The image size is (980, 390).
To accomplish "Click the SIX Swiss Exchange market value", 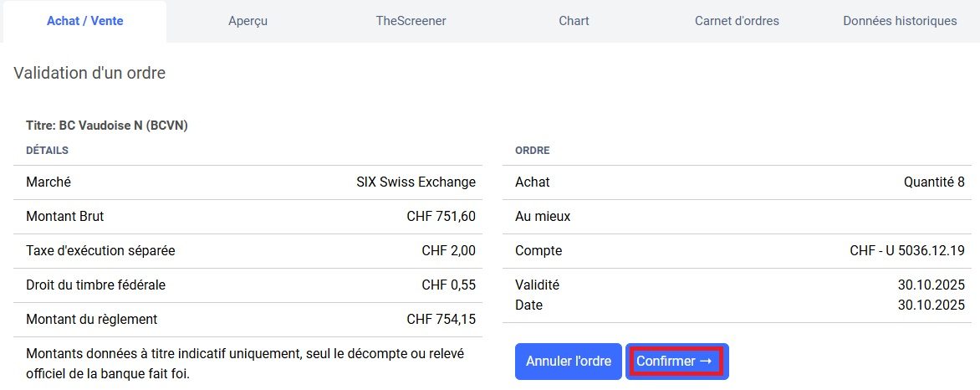I will pyautogui.click(x=416, y=182).
